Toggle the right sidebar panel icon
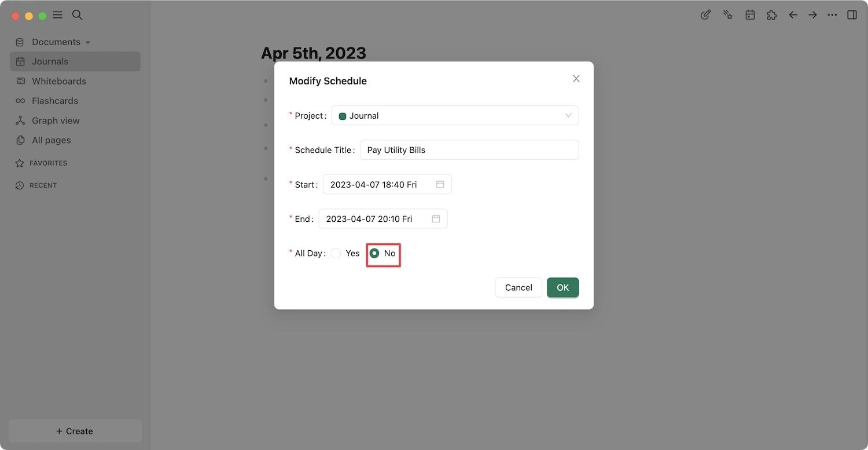Screen dimensions: 868x450 point(852,15)
